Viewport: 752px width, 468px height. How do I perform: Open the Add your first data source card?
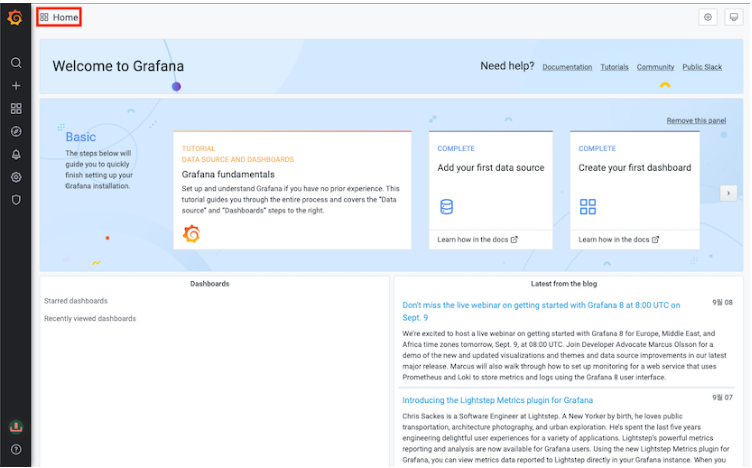pyautogui.click(x=491, y=190)
